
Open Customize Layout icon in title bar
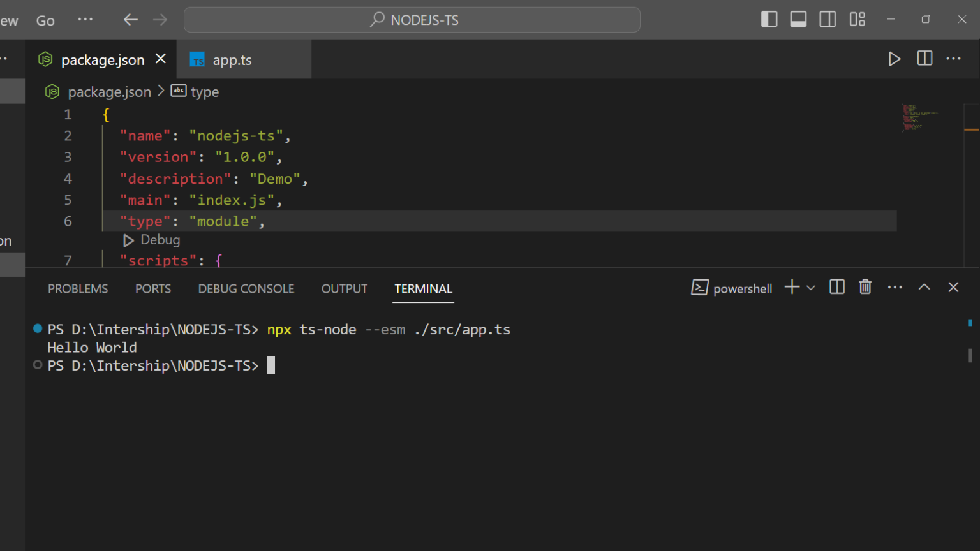[x=857, y=20]
